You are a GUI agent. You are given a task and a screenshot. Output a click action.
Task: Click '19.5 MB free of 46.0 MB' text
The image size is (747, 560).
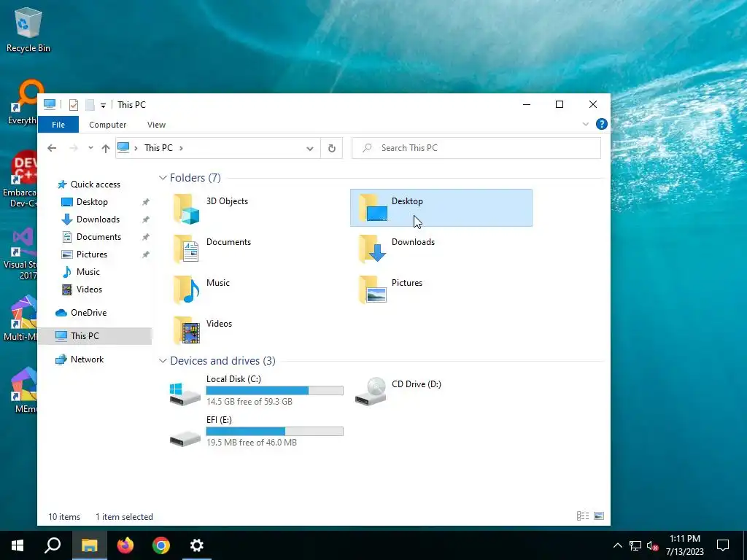coord(251,443)
